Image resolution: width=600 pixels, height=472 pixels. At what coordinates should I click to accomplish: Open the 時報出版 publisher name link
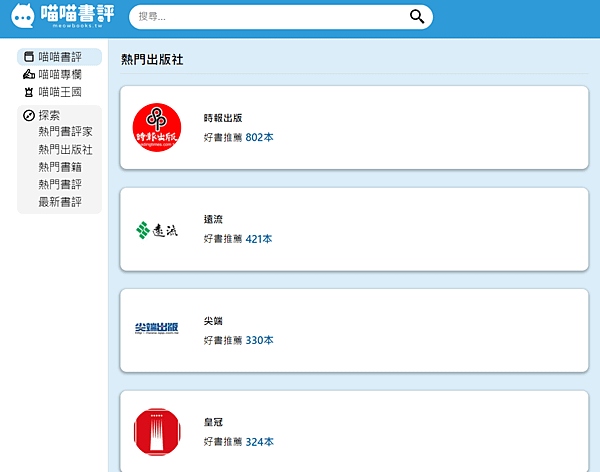point(223,118)
